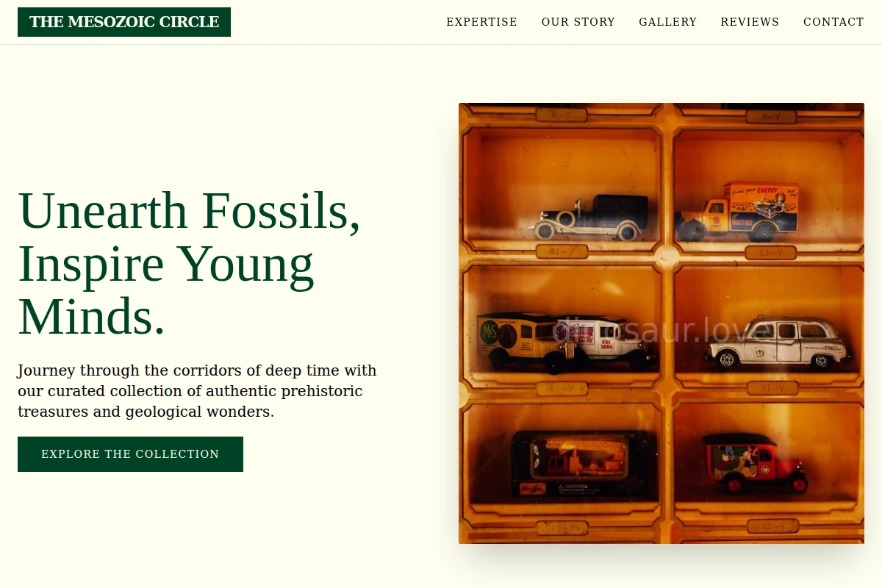Viewport: 882px width, 588px height.
Task: Open the Contact nav link
Action: point(833,22)
